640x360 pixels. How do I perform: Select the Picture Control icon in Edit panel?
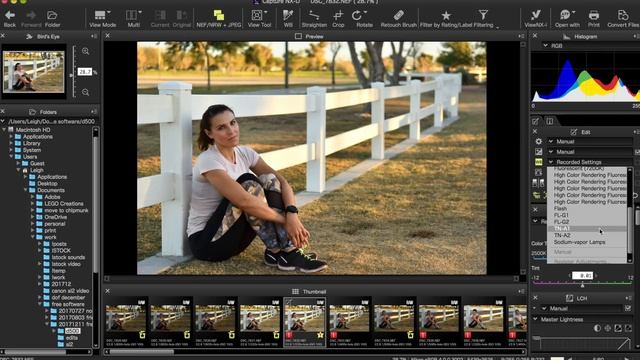[538, 151]
